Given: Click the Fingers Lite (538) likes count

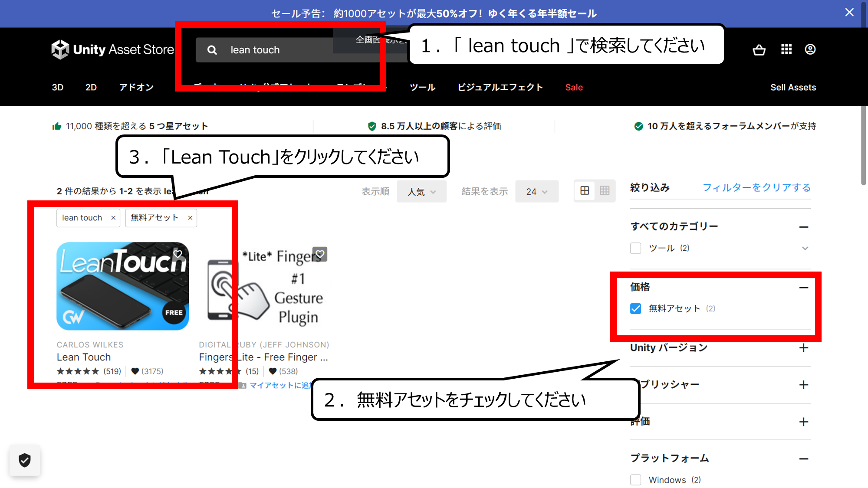Looking at the screenshot, I should (283, 371).
